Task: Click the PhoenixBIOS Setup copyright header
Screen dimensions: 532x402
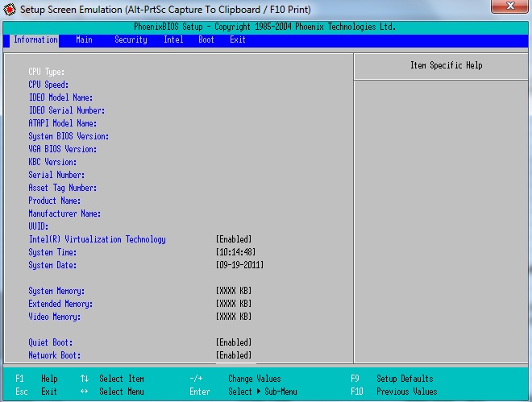Action: point(264,27)
